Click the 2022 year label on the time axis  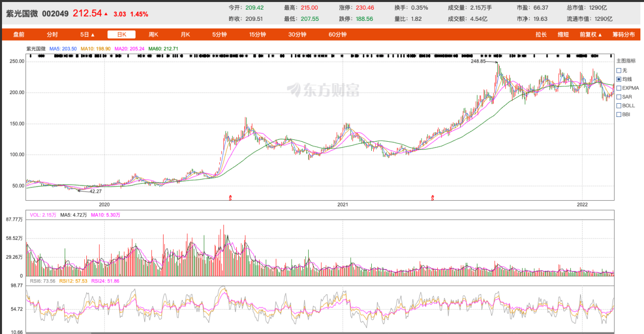[582, 204]
